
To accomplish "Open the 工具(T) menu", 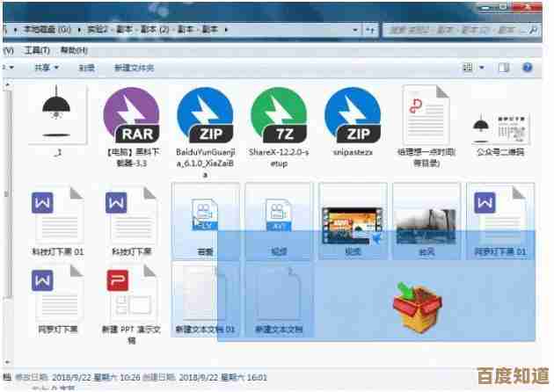I will point(37,50).
